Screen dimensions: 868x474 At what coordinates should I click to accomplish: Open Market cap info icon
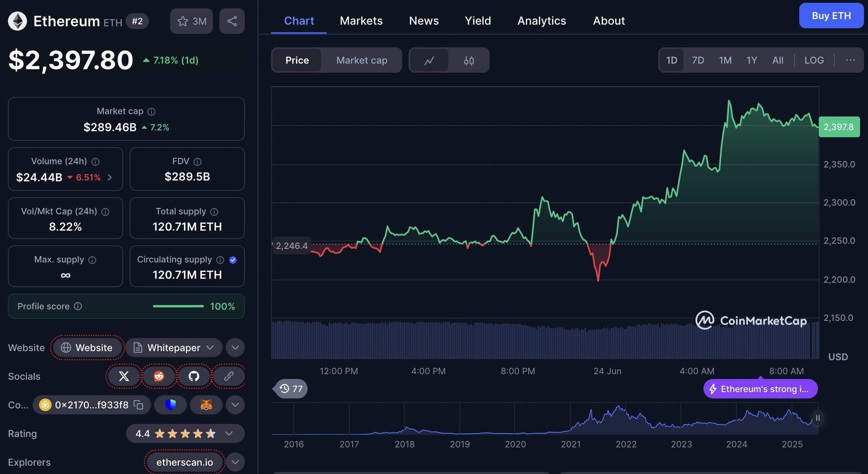pos(151,112)
